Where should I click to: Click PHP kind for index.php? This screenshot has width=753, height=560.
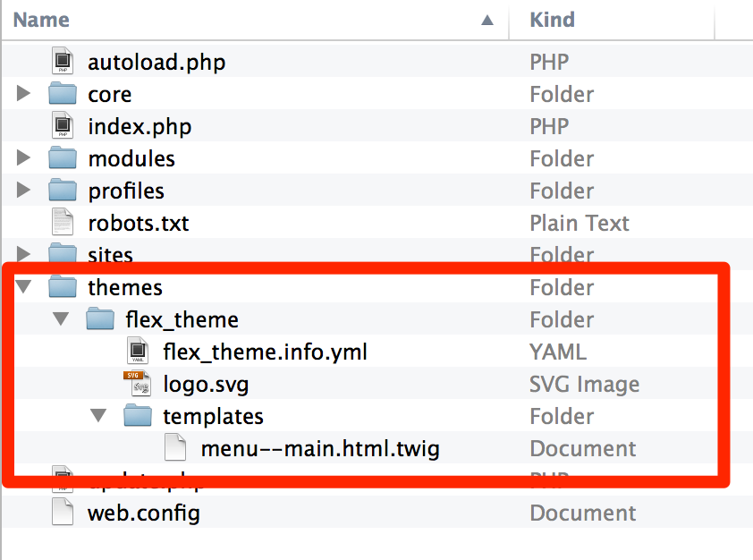point(549,126)
